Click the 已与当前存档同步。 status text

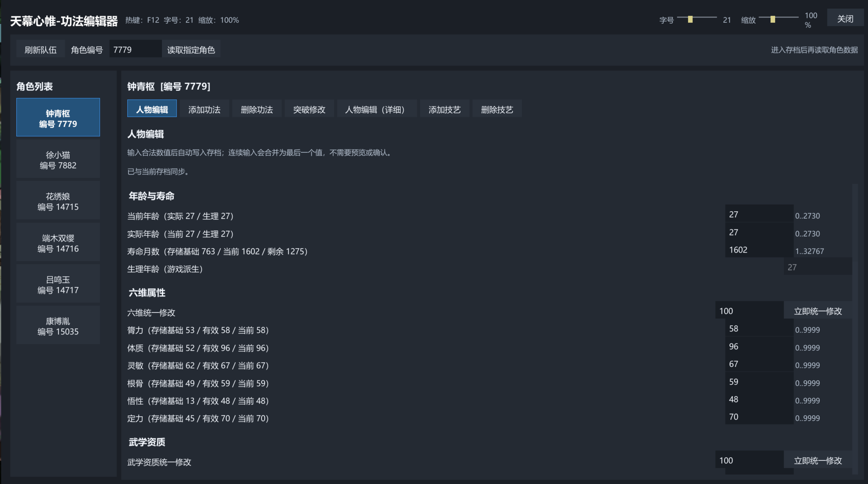coord(158,172)
